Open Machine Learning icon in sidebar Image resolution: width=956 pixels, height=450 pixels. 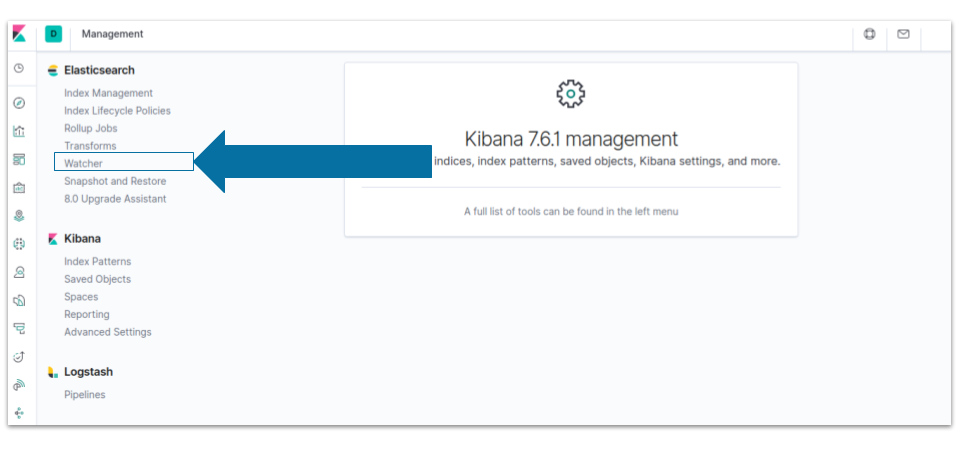click(19, 244)
